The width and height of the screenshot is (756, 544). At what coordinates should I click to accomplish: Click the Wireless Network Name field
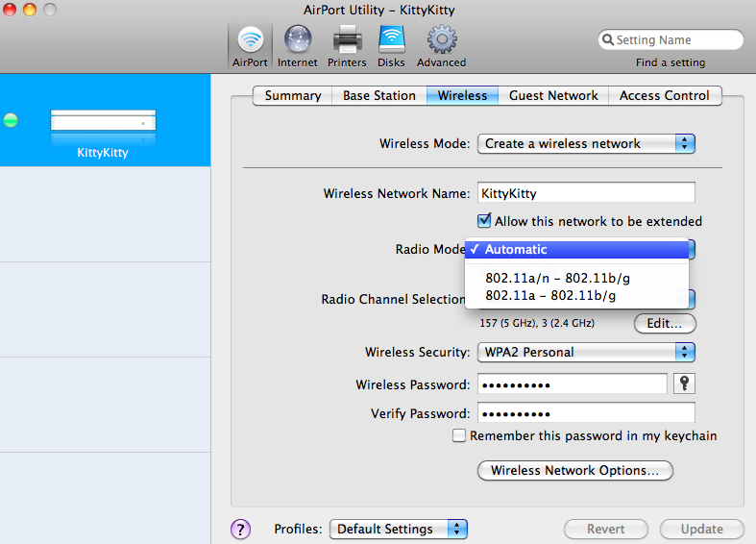click(586, 193)
